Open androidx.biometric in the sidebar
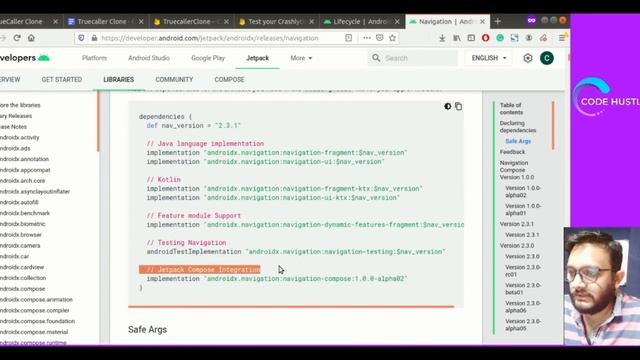Image resolution: width=640 pixels, height=360 pixels. click(22, 224)
